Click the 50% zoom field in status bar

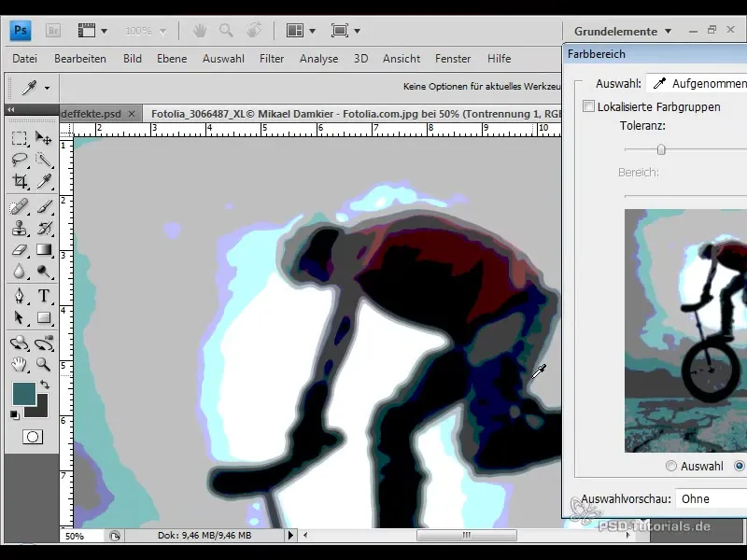tap(81, 536)
